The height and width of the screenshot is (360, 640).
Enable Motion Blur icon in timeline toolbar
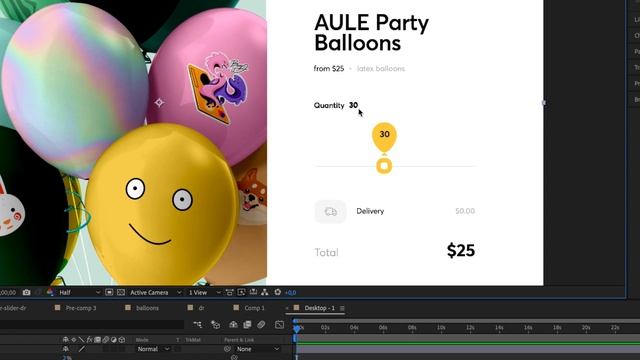pyautogui.click(x=261, y=324)
